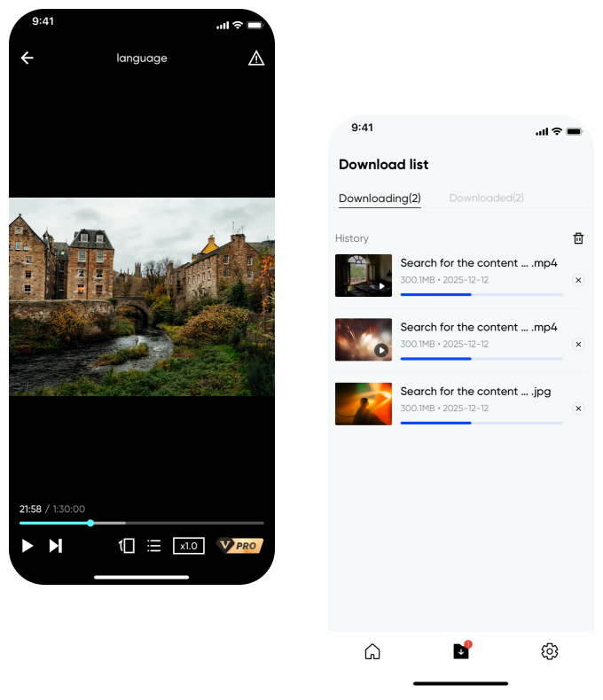The width and height of the screenshot is (603, 700).
Task: Select the 'Search for the content ... .jpg' title
Action: pos(475,392)
